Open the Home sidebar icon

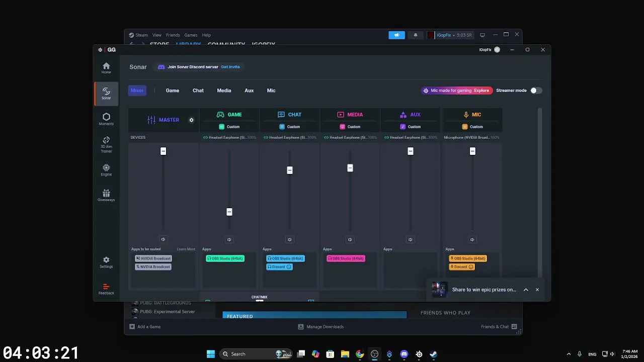[106, 68]
